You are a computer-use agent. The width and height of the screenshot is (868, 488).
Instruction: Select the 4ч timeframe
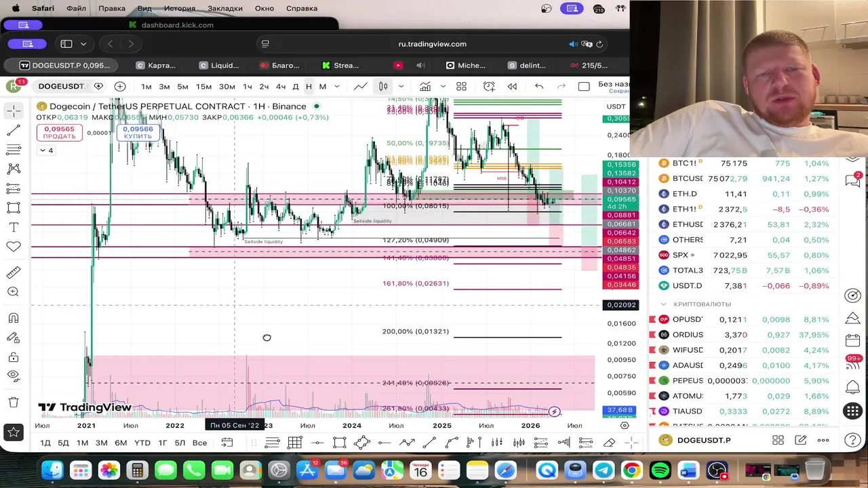281,86
